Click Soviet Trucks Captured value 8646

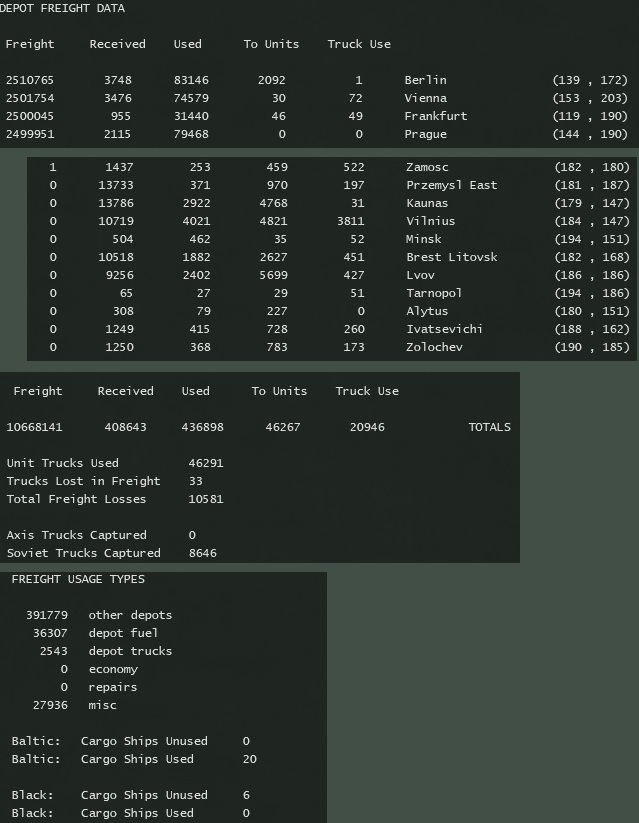pyautogui.click(x=203, y=553)
